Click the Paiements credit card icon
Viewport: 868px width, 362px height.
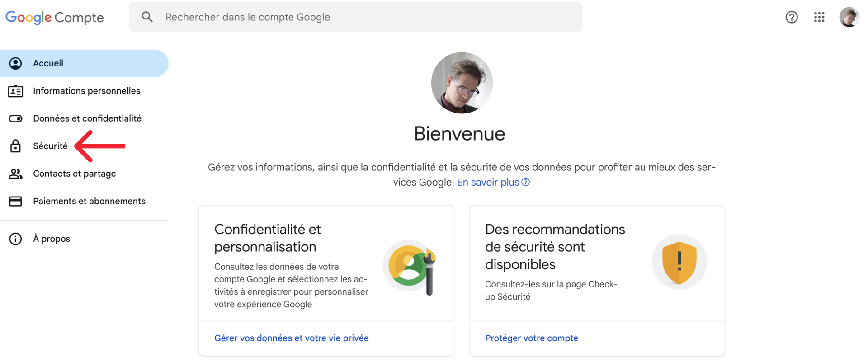pos(15,201)
